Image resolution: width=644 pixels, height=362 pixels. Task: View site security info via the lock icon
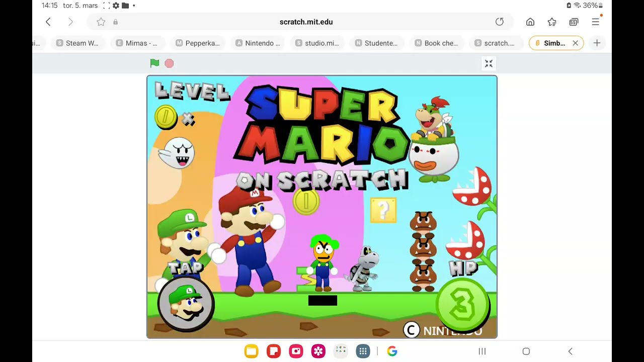click(x=115, y=22)
